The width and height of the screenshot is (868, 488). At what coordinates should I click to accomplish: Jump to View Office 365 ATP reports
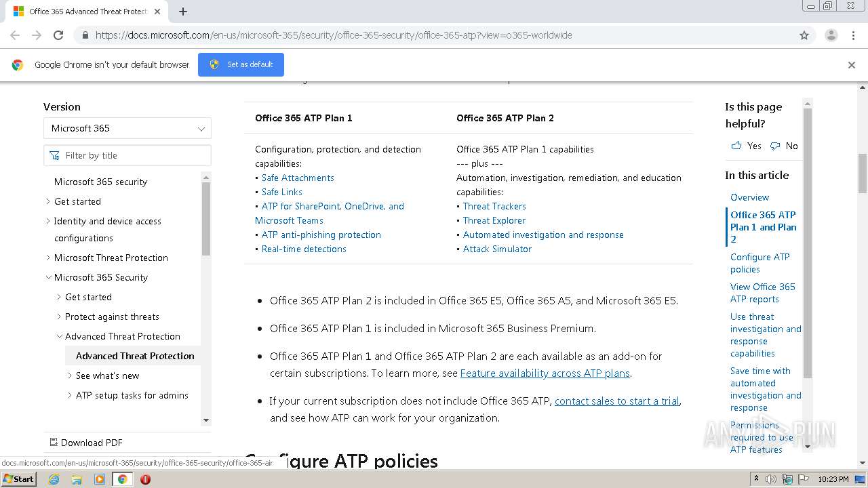763,293
